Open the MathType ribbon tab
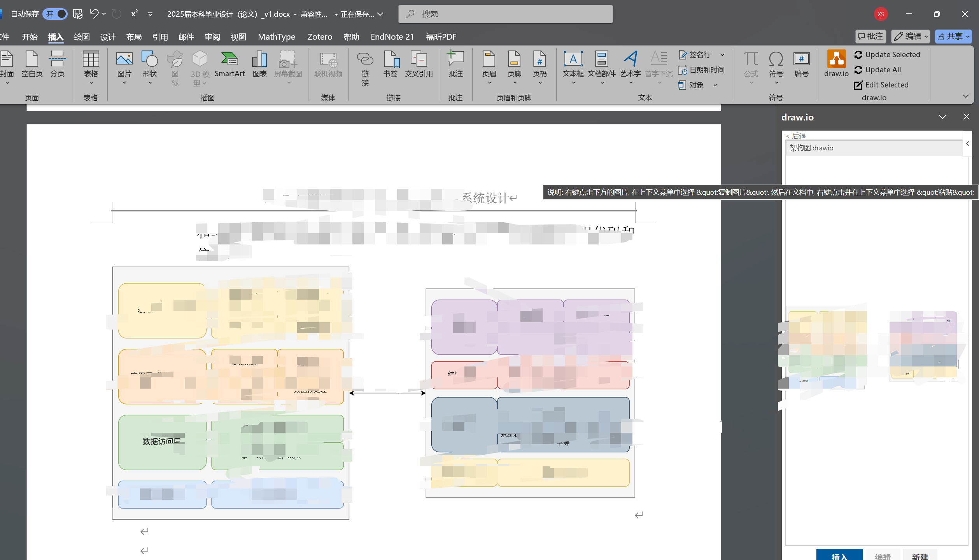This screenshot has width=979, height=560. point(276,37)
